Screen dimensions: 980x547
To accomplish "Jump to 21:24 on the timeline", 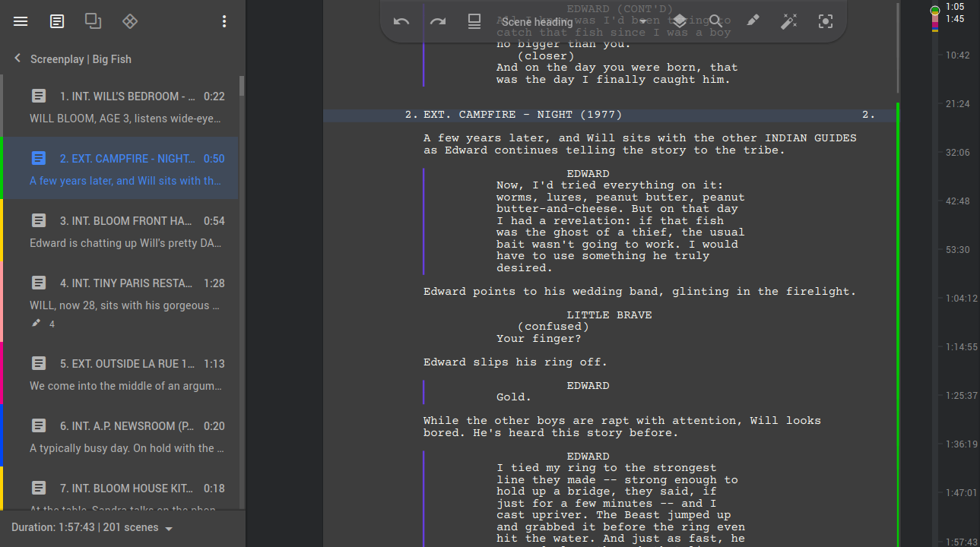I will click(x=957, y=104).
